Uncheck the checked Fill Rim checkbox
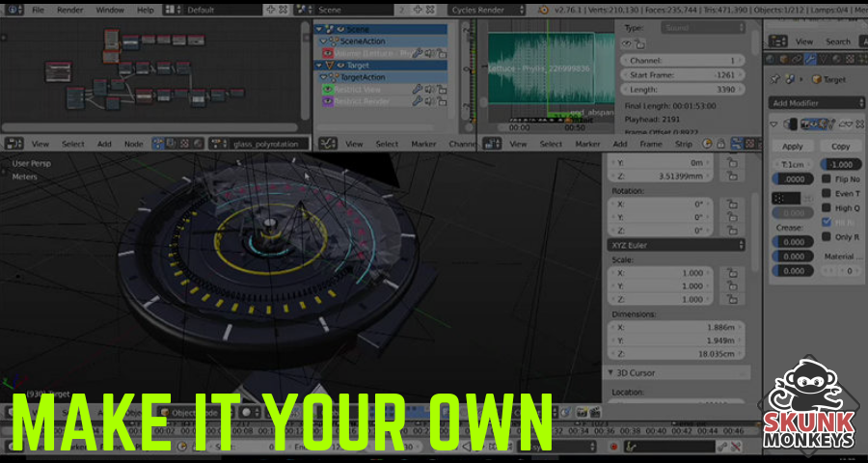The image size is (868, 463). click(827, 222)
